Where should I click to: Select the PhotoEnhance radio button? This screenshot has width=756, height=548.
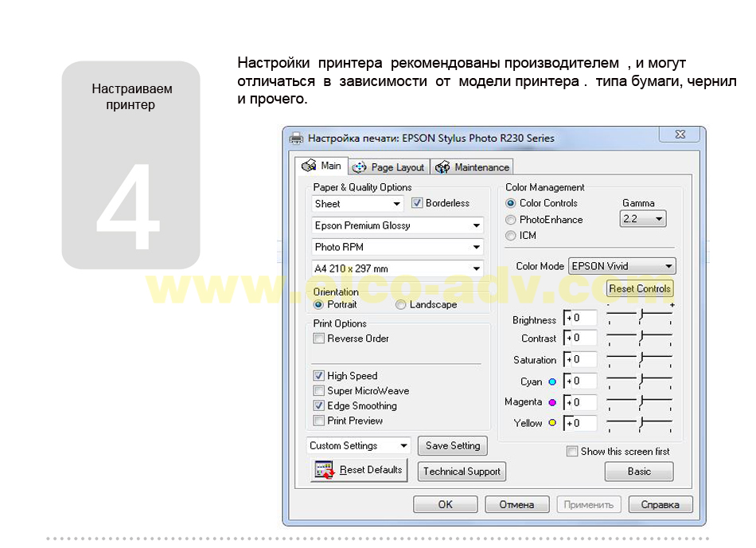[x=511, y=220]
